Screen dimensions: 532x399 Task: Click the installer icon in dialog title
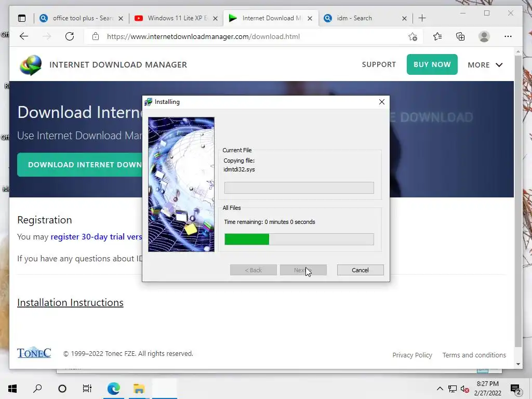148,102
